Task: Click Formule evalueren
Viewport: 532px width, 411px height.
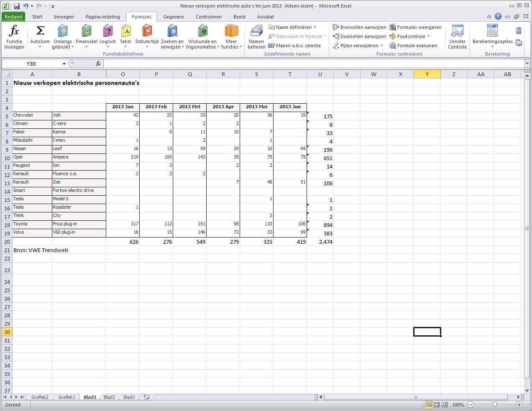Action: [413, 46]
